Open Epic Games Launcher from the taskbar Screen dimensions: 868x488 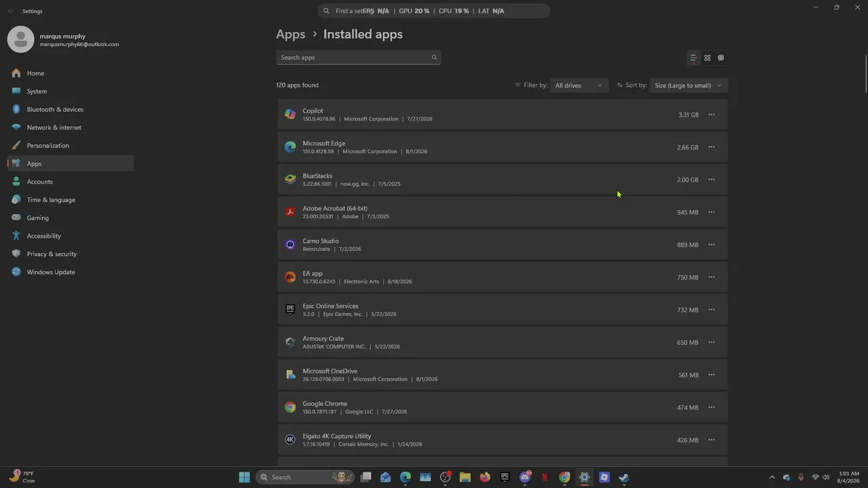point(505,477)
